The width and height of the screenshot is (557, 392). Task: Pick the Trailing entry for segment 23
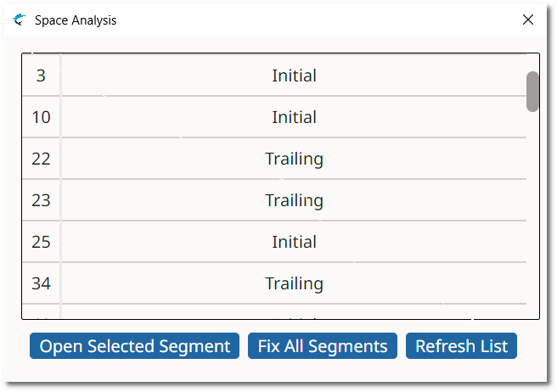[294, 200]
